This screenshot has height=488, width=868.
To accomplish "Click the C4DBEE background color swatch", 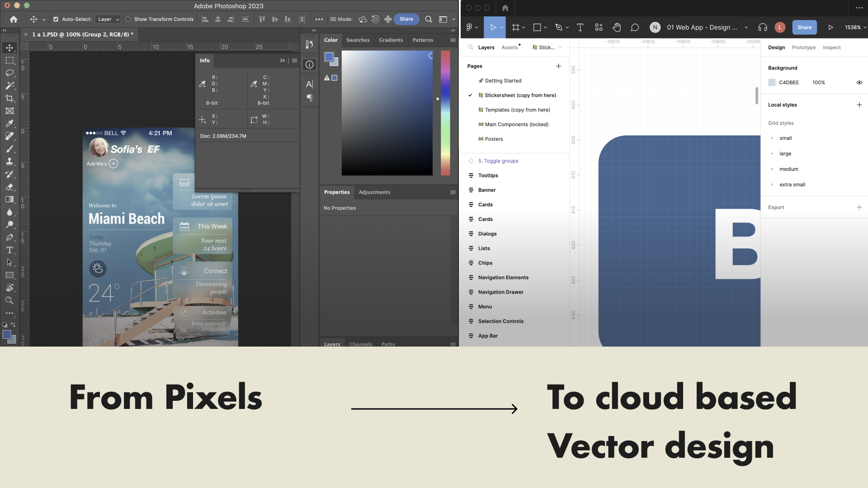I will 772,82.
